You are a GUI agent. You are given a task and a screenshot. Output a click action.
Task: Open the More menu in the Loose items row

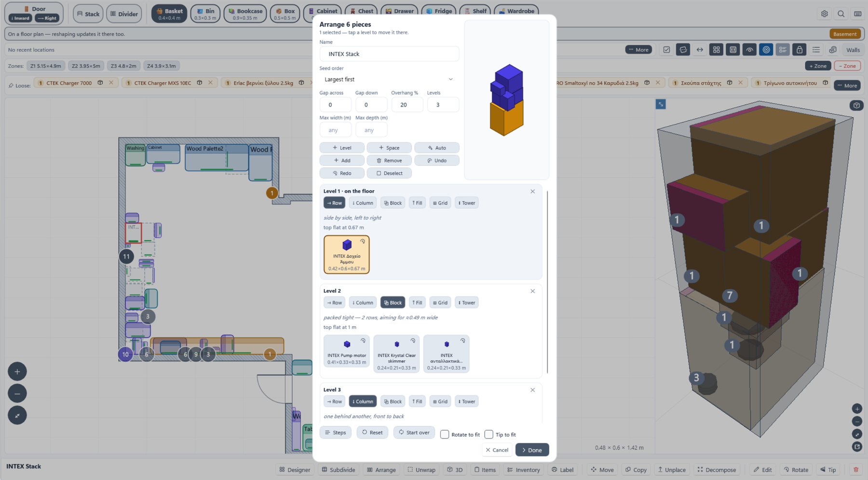click(847, 85)
